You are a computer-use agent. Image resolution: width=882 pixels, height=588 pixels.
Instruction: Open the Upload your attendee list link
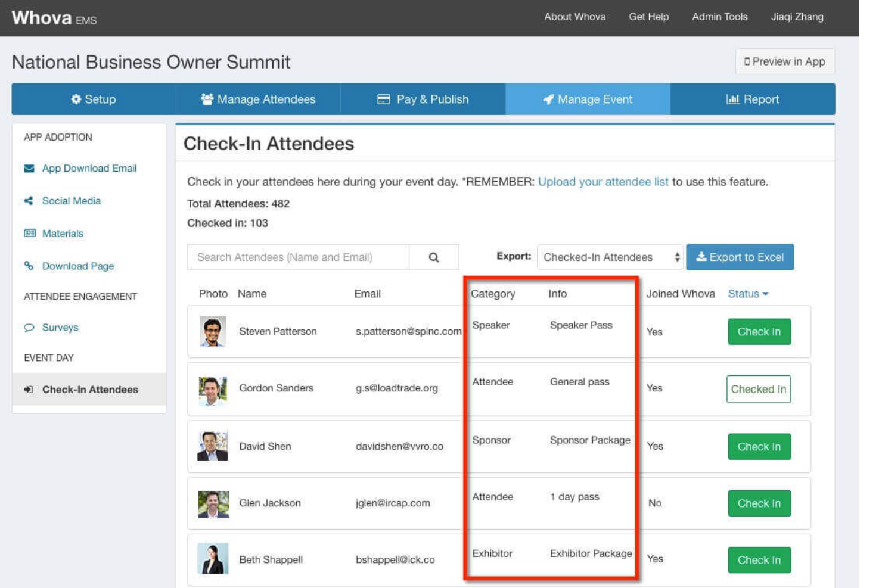[604, 182]
